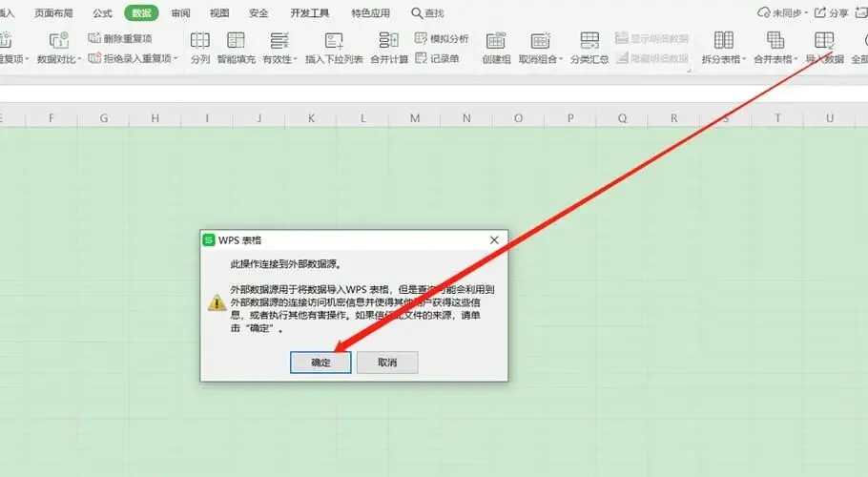Screen dimensions: 868x477
Task: Select column T header
Action: pos(777,118)
